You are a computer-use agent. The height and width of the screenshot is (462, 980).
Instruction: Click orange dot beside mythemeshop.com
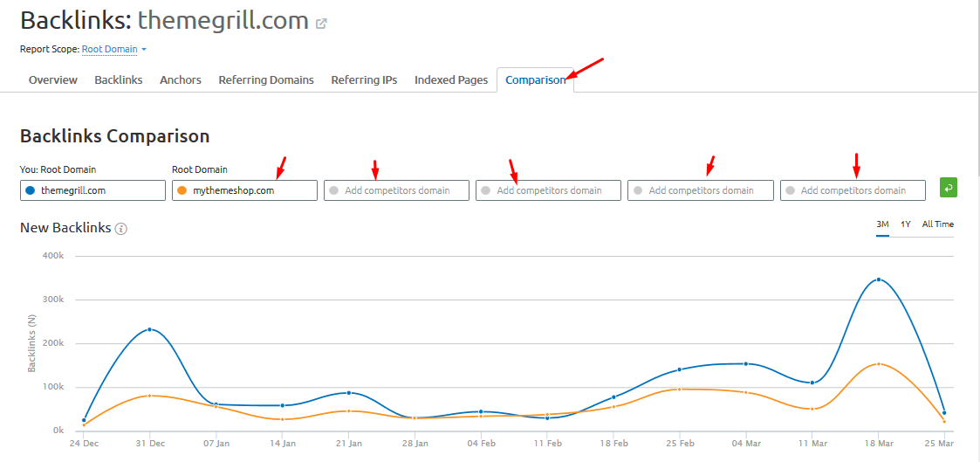click(x=182, y=190)
